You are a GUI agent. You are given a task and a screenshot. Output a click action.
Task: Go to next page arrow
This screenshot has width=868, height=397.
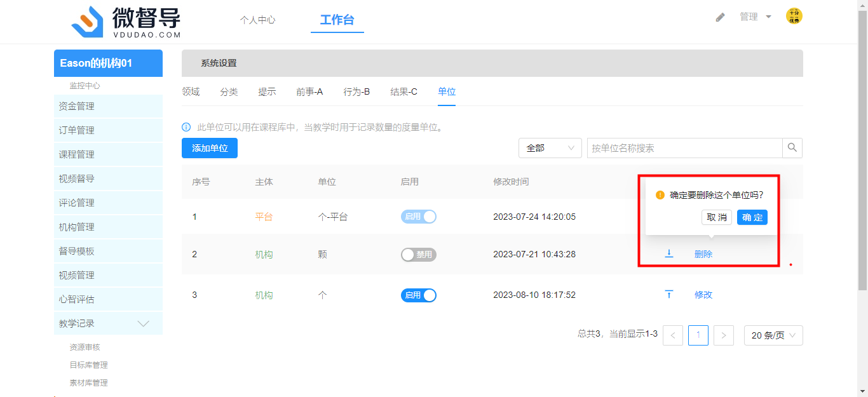point(724,335)
